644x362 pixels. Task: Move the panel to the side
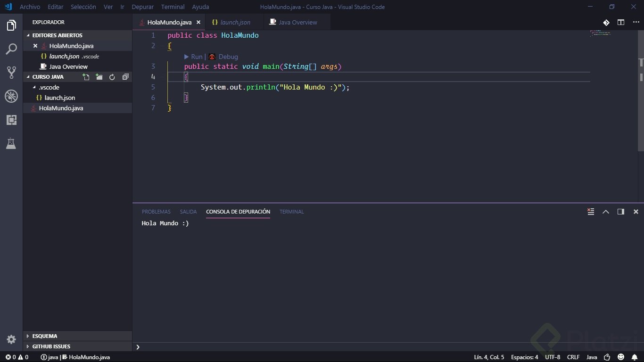(x=621, y=212)
